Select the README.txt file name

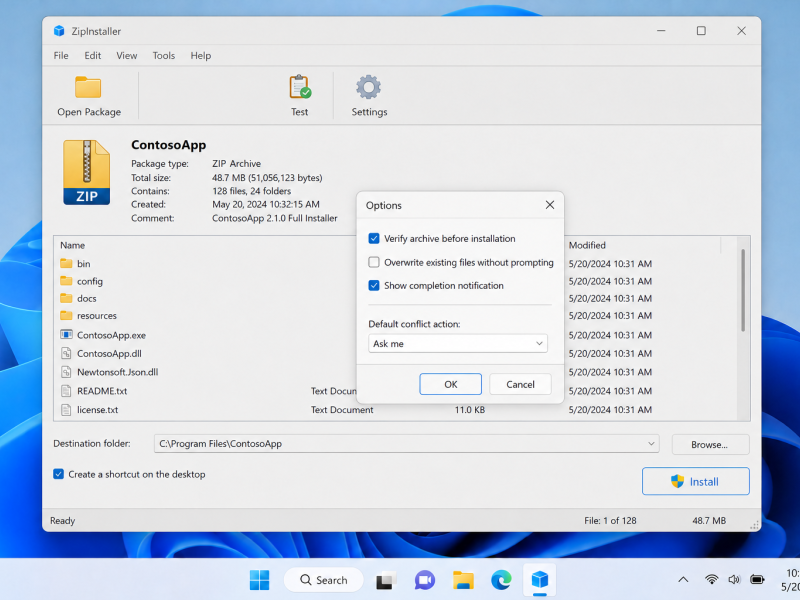(102, 391)
